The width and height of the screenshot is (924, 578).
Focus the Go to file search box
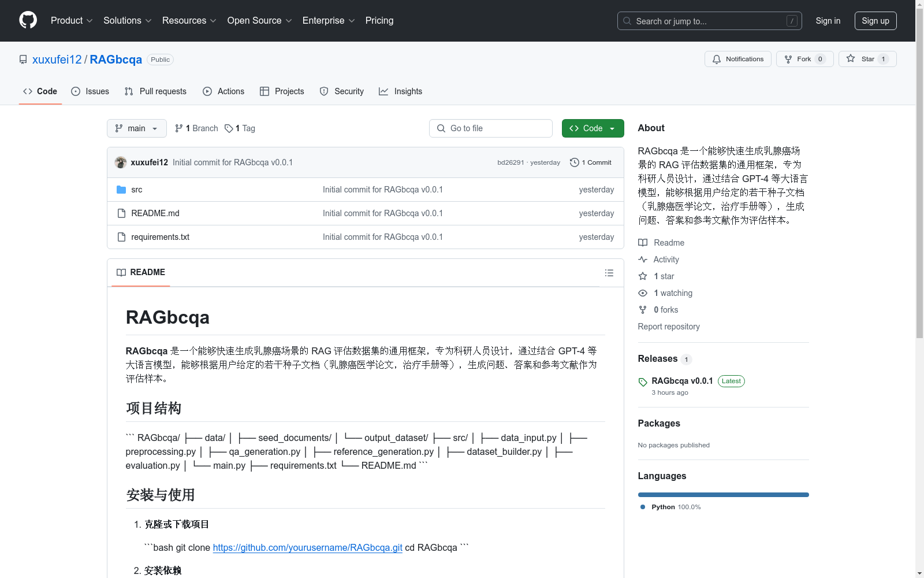tap(491, 128)
